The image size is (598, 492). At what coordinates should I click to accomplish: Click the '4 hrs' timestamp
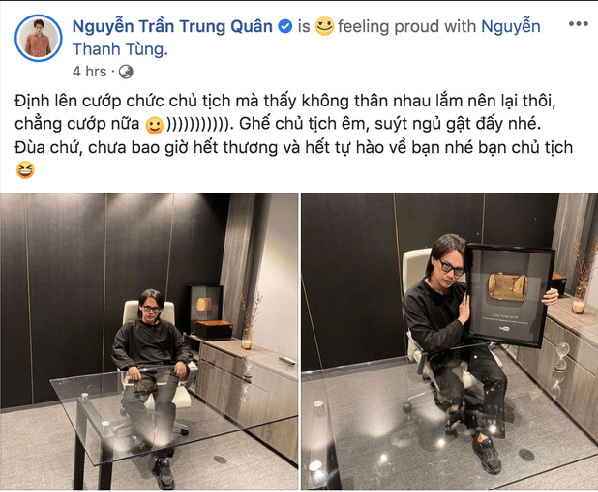[x=89, y=71]
